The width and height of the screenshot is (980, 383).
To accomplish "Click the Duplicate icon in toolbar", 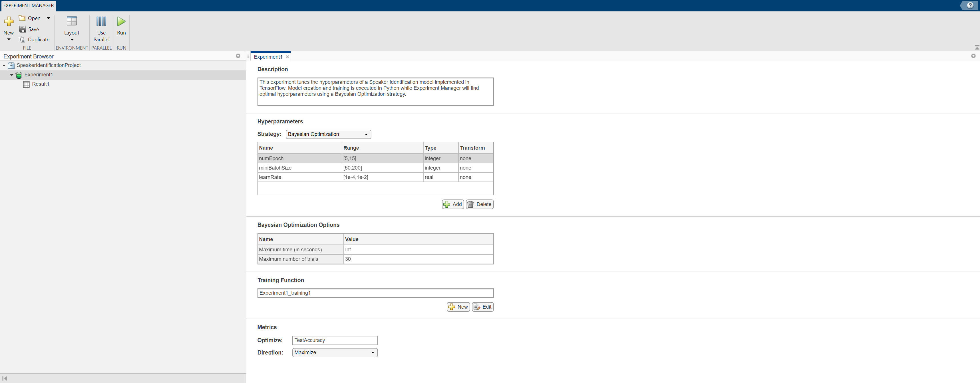I will click(23, 40).
